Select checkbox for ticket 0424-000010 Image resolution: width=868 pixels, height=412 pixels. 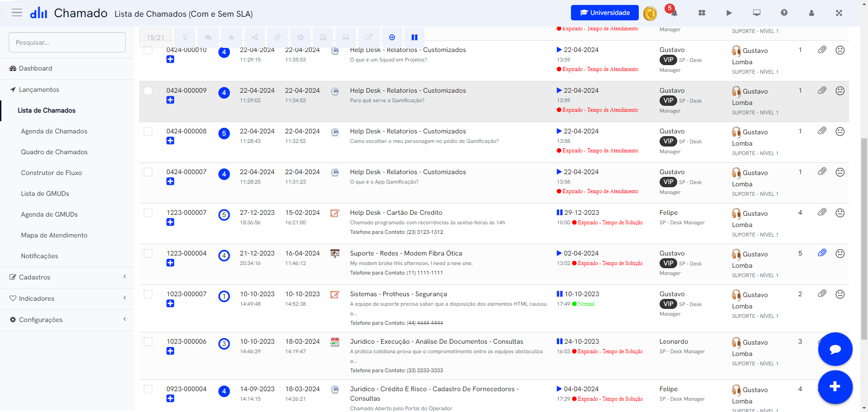click(x=148, y=50)
